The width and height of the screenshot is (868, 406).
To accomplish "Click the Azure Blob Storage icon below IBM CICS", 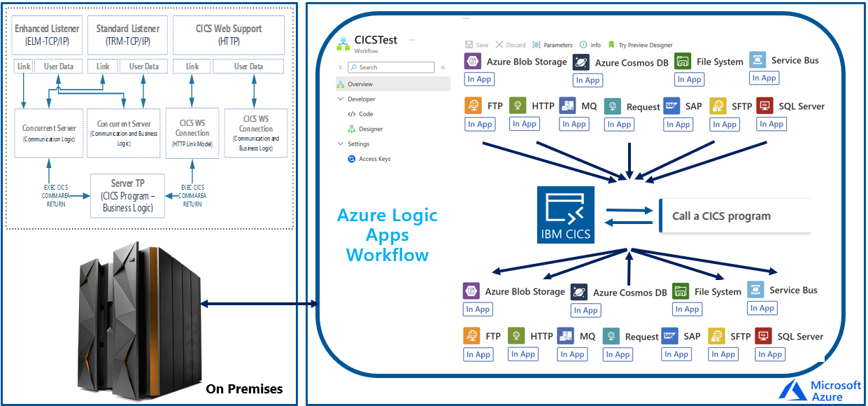I will coord(471,291).
